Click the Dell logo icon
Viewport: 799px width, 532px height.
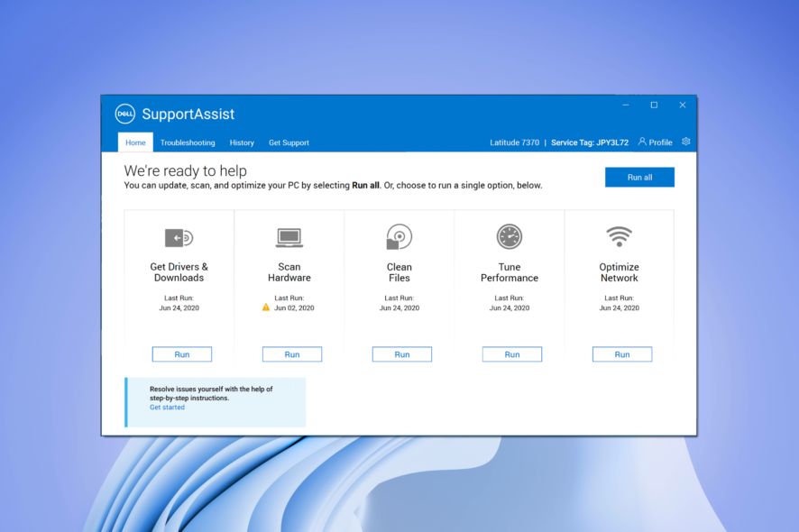tap(124, 115)
